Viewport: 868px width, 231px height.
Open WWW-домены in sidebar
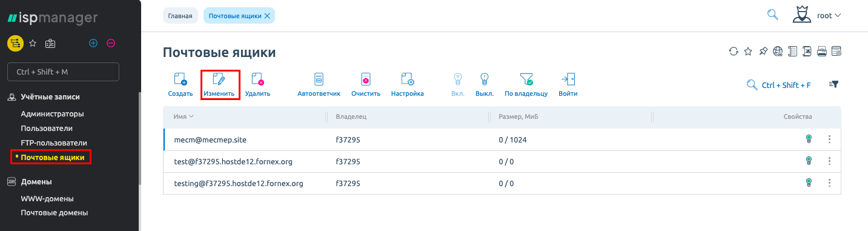tap(47, 198)
